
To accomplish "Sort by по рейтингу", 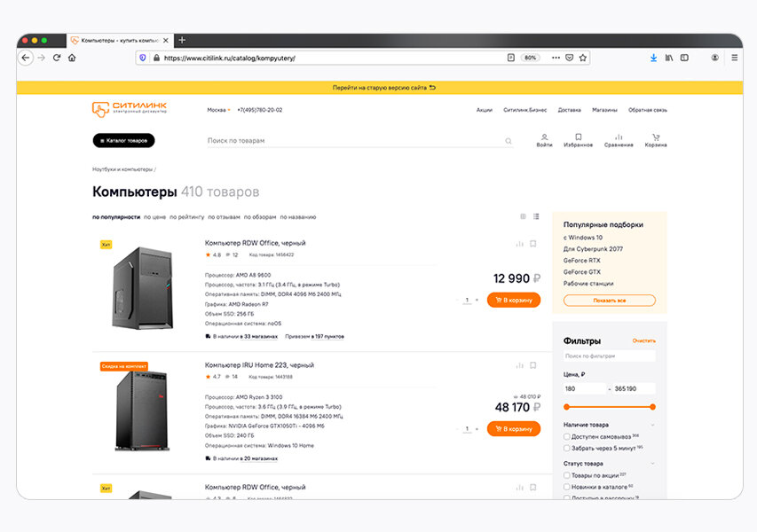I will (187, 217).
